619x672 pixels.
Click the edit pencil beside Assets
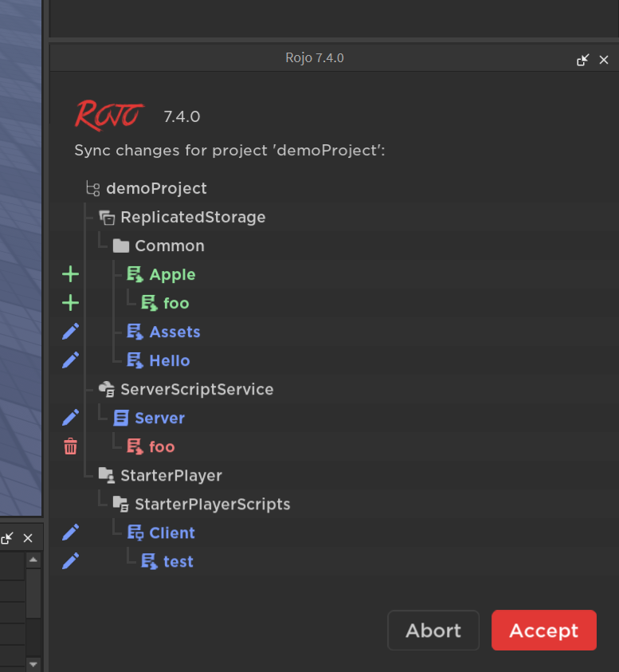point(70,332)
